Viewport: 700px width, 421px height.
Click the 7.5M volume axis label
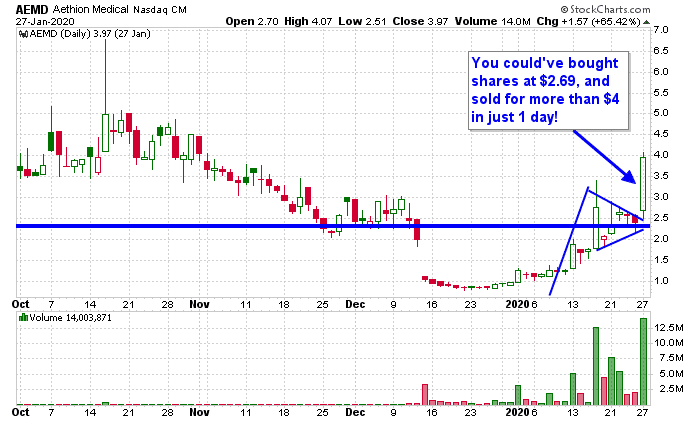pyautogui.click(x=671, y=358)
